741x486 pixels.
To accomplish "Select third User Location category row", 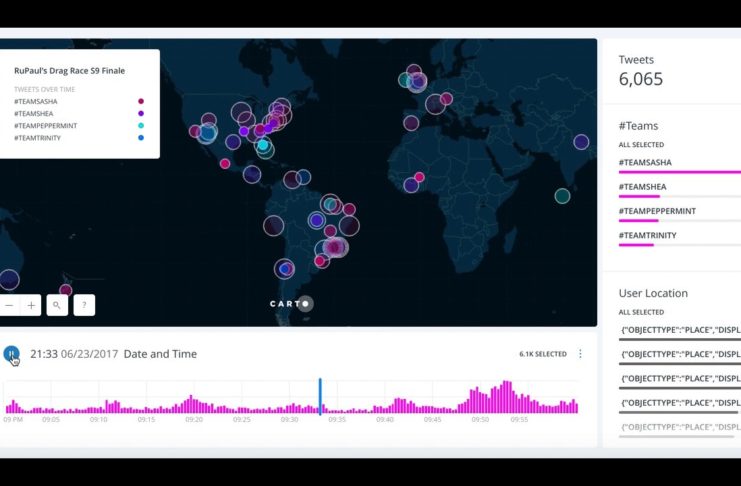I will [680, 382].
